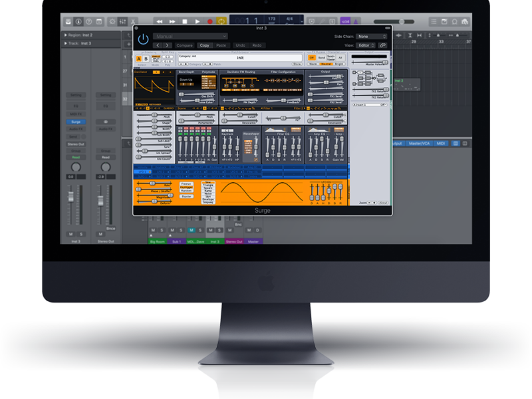This screenshot has width=532, height=399.
Task: Click the Fast Forward button
Action: (174, 21)
